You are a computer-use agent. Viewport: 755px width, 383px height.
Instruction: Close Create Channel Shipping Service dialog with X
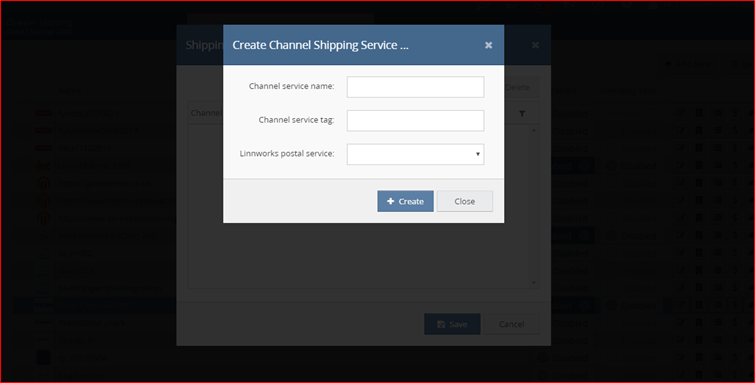click(488, 45)
